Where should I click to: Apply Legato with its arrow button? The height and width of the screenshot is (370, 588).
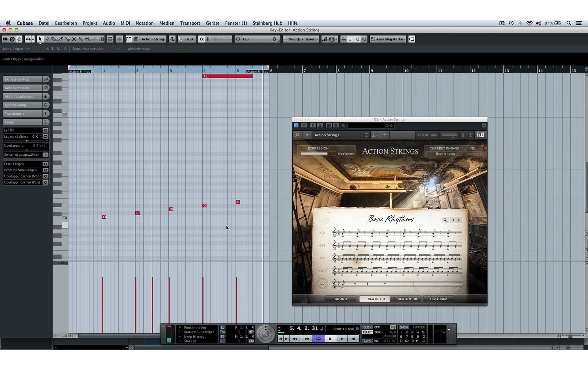[46, 130]
